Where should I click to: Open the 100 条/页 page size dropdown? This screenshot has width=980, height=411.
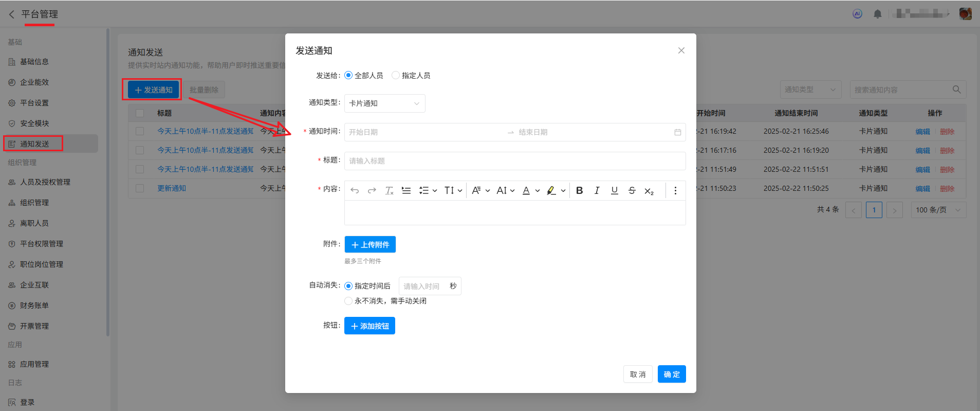pyautogui.click(x=938, y=210)
